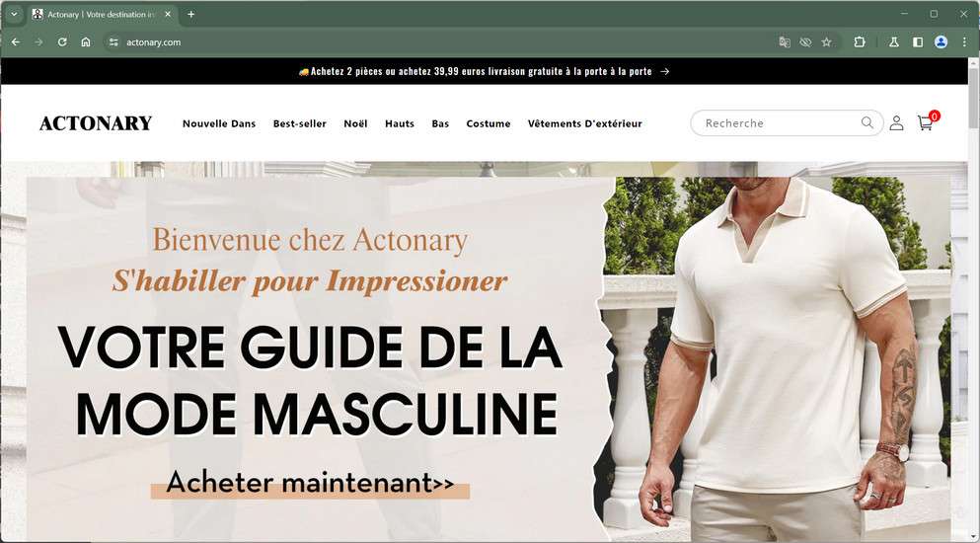Click the Acheter maintenant banner link
980x543 pixels.
click(310, 483)
